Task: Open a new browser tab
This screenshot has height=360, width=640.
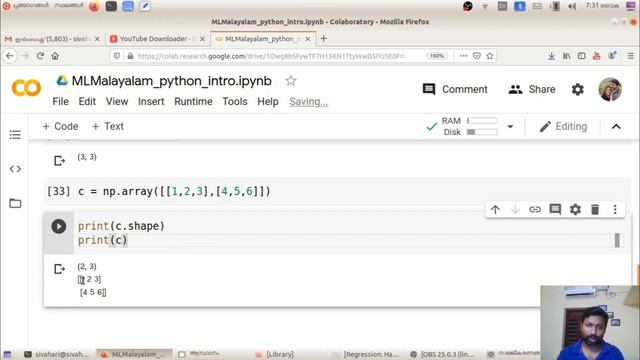Action: click(x=324, y=39)
